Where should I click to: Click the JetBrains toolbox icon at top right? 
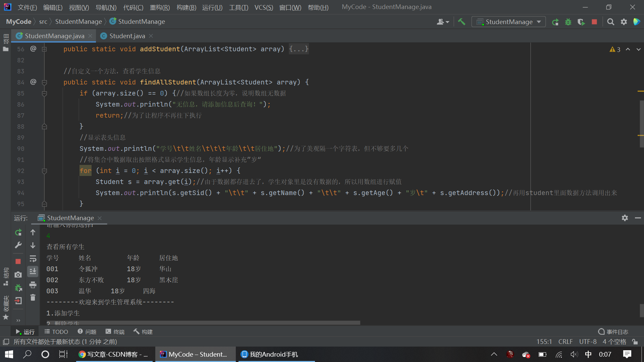(x=637, y=22)
